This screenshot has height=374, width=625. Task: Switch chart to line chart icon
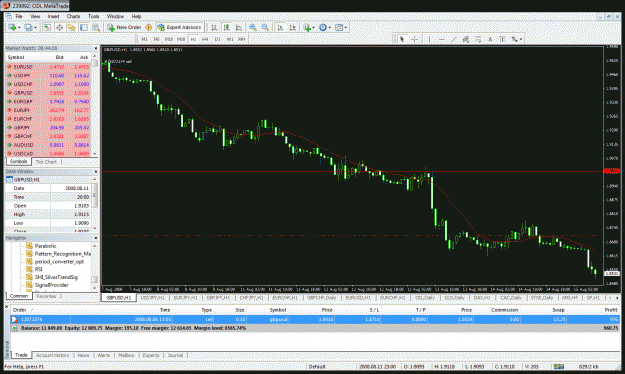point(239,27)
